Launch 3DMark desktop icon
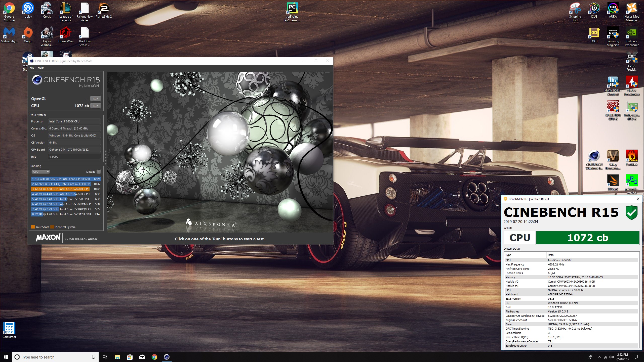 [613, 183]
